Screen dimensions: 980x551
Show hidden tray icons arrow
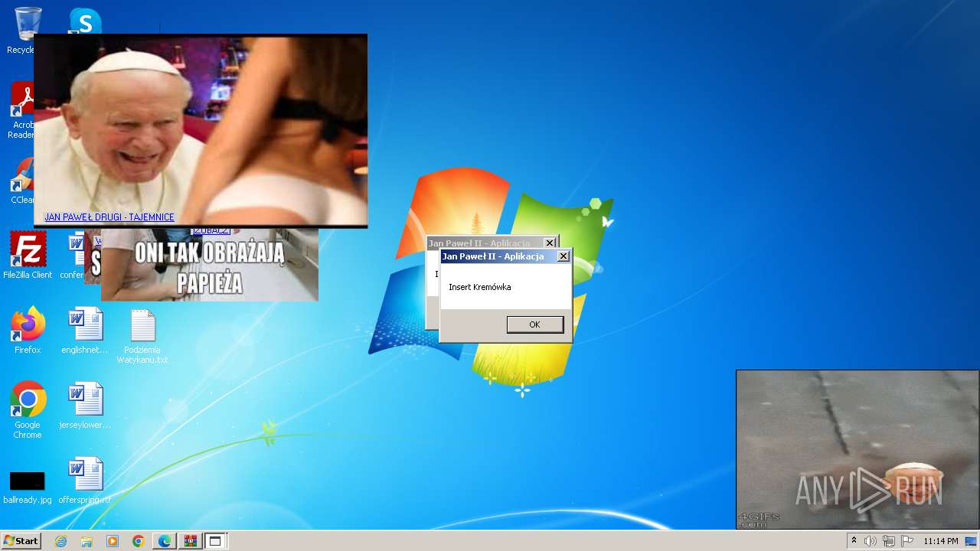(x=854, y=541)
